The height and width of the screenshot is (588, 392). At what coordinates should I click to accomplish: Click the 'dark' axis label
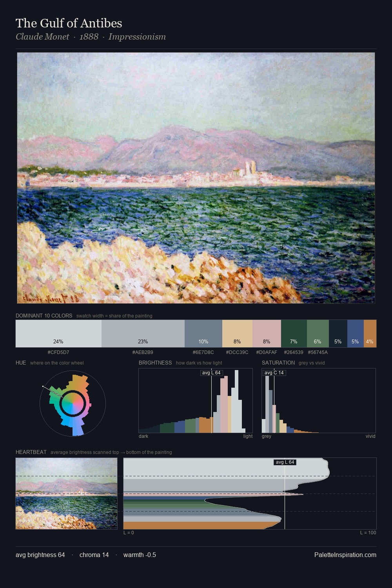143,436
